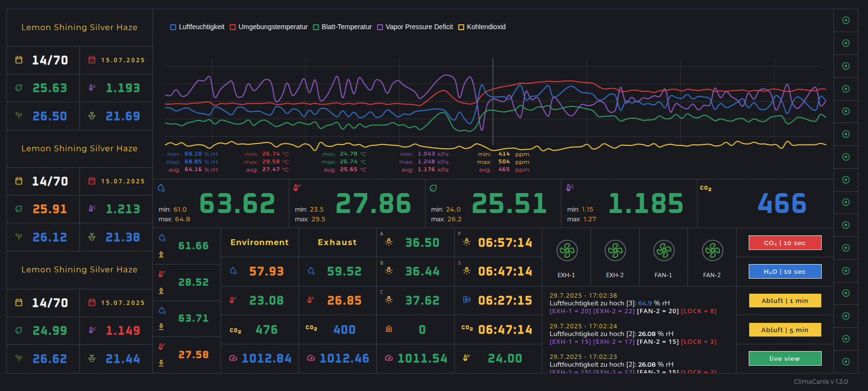The height and width of the screenshot is (391, 868).
Task: Click the leaf icon beside 25.51
Action: click(433, 188)
